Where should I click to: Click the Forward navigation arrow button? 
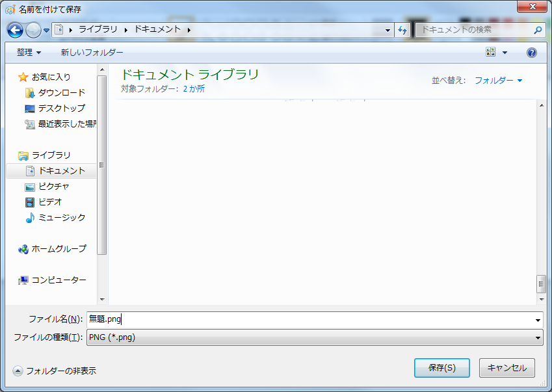click(x=33, y=31)
